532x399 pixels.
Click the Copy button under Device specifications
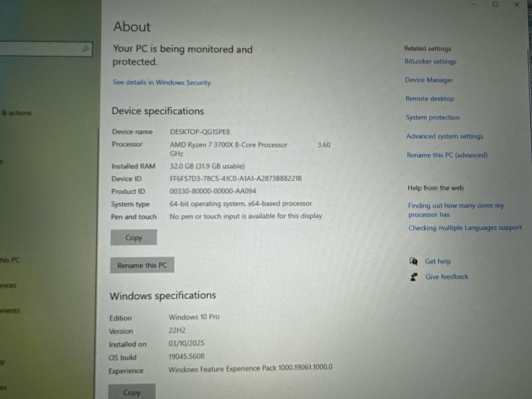[133, 238]
